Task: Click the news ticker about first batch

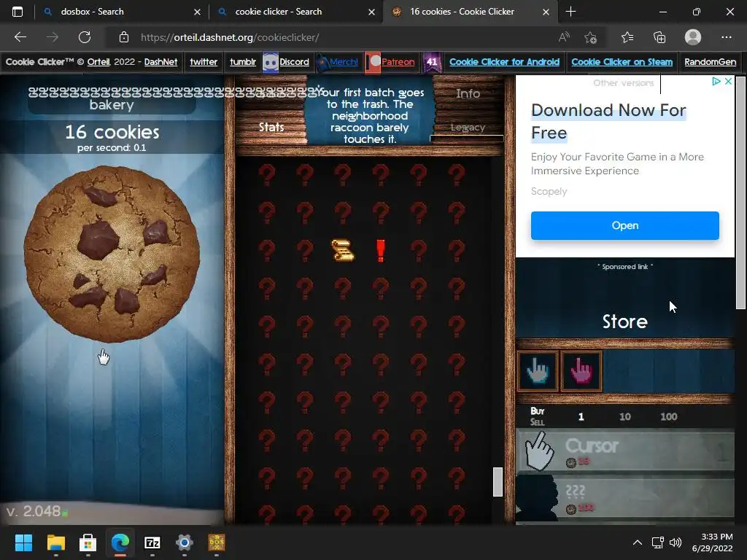Action: 370,116
